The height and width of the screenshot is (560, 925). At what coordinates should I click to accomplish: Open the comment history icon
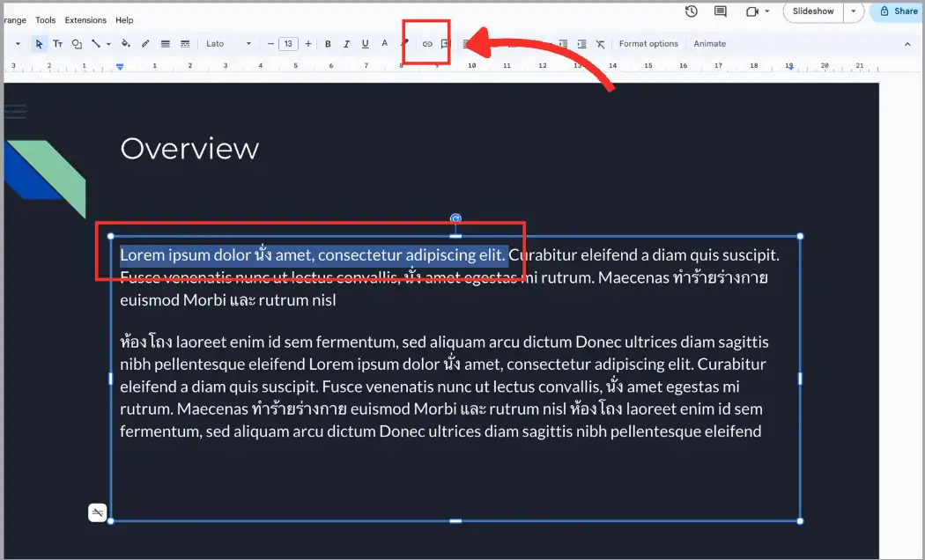721,11
